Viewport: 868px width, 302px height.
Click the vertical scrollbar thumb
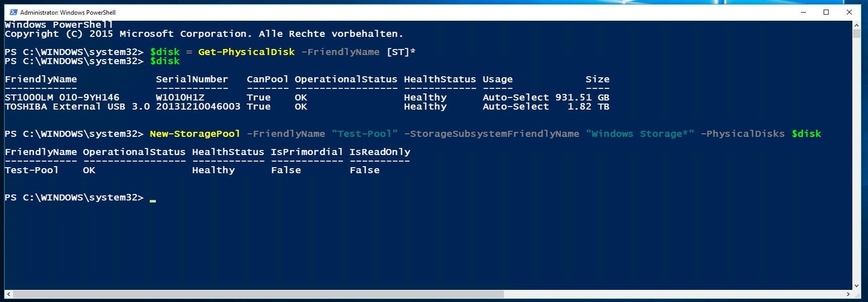[856, 34]
